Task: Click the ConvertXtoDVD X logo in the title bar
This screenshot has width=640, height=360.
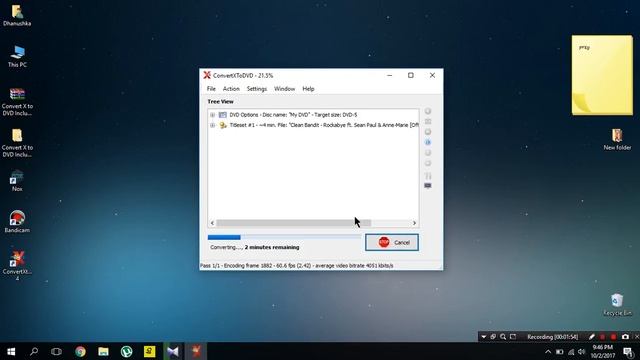Action: [x=207, y=75]
